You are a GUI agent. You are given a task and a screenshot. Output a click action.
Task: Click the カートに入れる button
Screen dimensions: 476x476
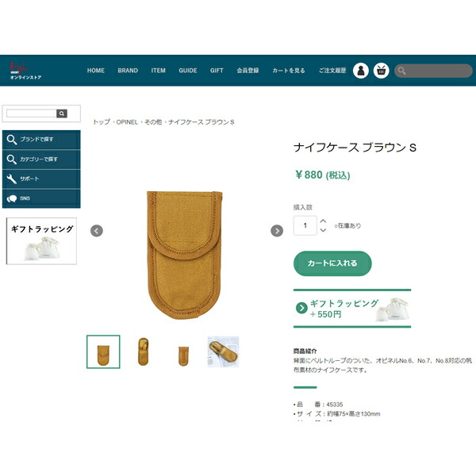point(332,263)
